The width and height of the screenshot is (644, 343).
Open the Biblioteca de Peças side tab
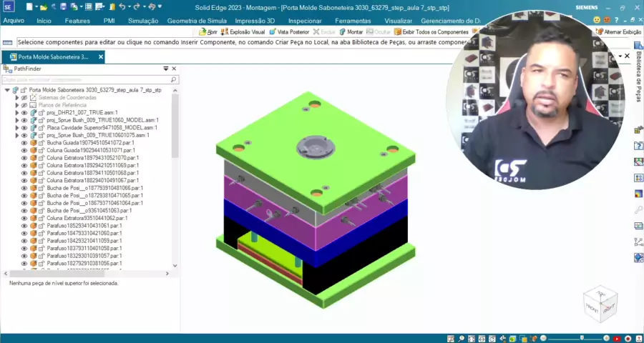click(x=639, y=71)
